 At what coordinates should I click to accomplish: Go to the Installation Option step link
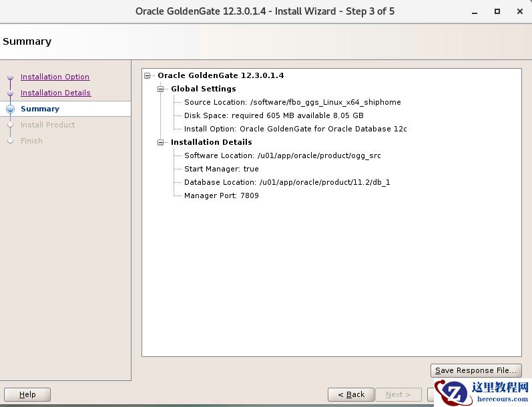(55, 77)
